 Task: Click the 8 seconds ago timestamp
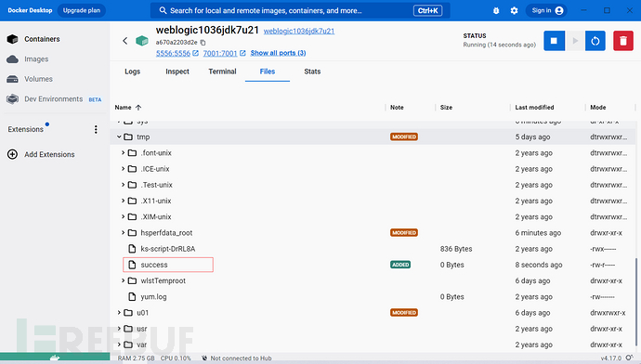[x=539, y=265]
